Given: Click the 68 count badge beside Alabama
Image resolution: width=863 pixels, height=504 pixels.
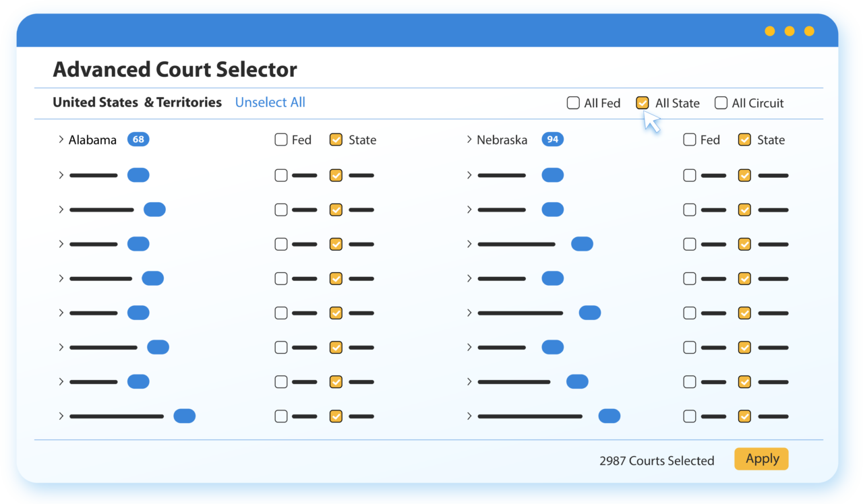Looking at the screenshot, I should click(x=138, y=139).
